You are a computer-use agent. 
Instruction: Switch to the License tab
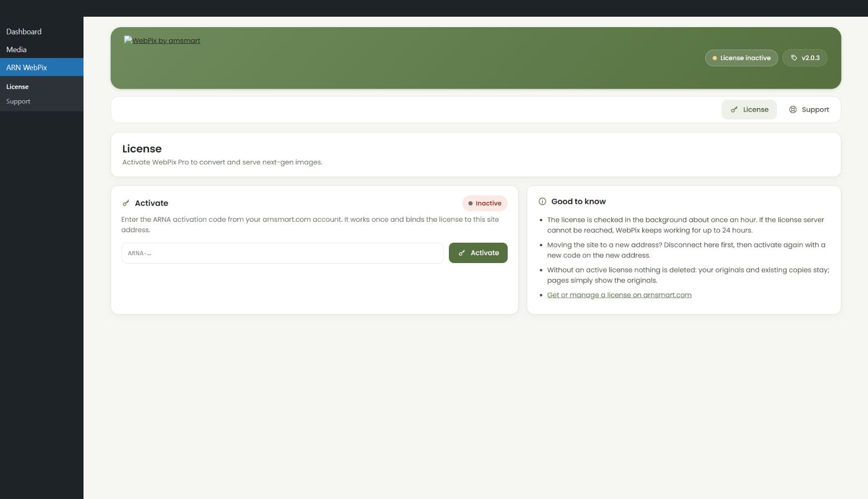749,110
